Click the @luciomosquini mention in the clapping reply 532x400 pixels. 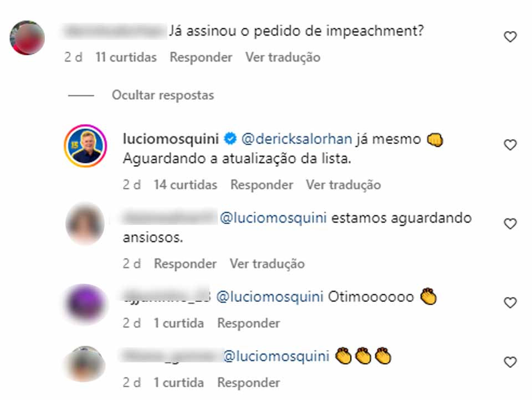tap(276, 356)
